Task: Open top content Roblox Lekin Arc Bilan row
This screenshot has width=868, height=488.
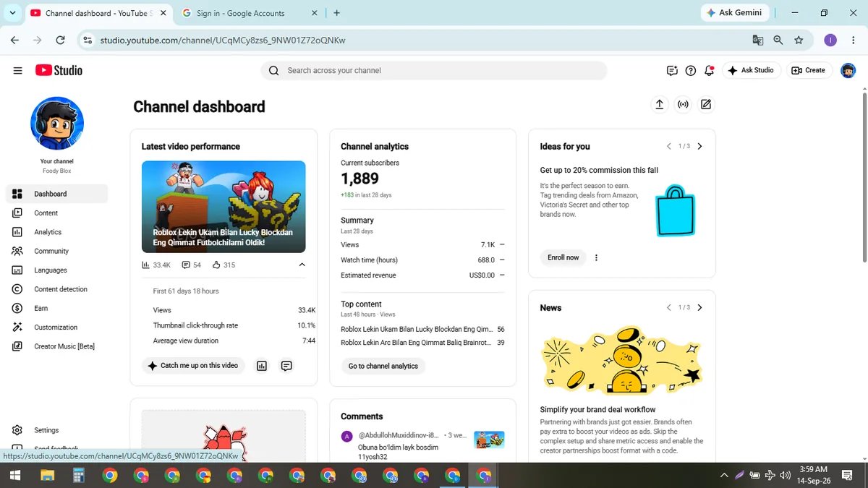Action: point(422,343)
